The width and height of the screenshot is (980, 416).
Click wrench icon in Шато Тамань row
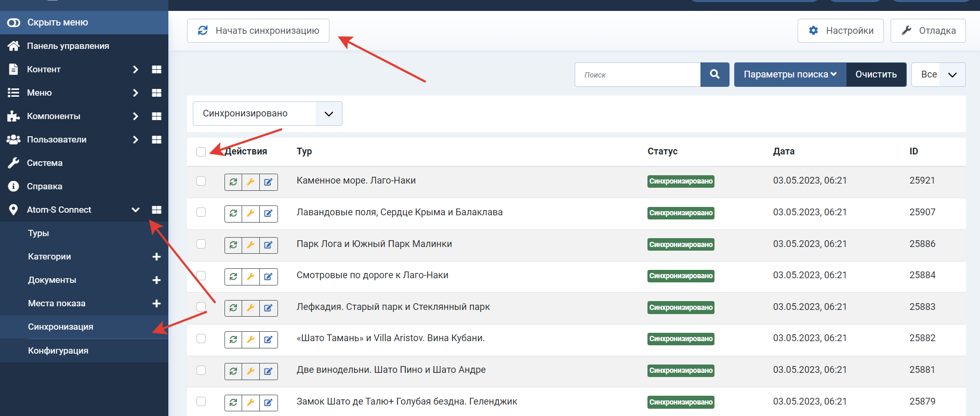pos(250,340)
